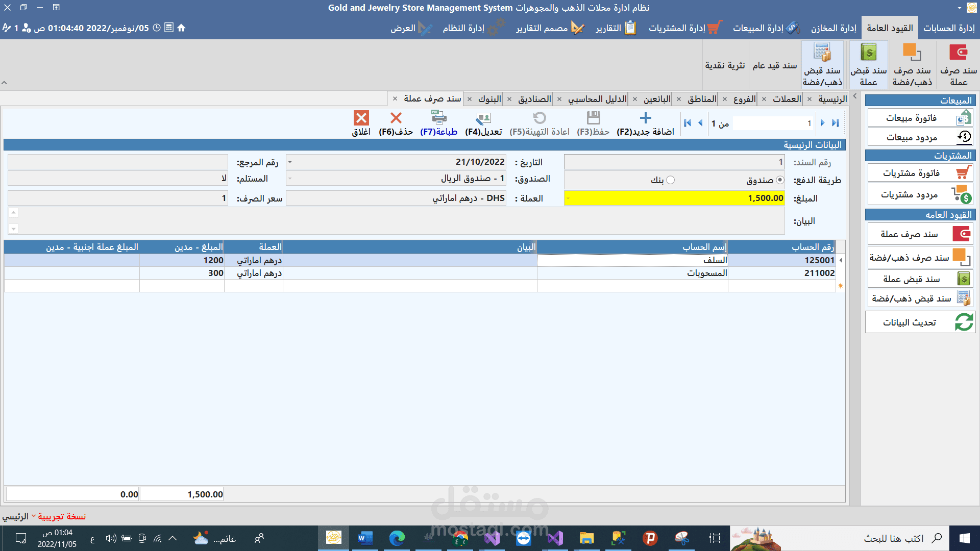Click the Edit (F4) toolbar icon
This screenshot has width=980, height=551.
[x=483, y=118]
